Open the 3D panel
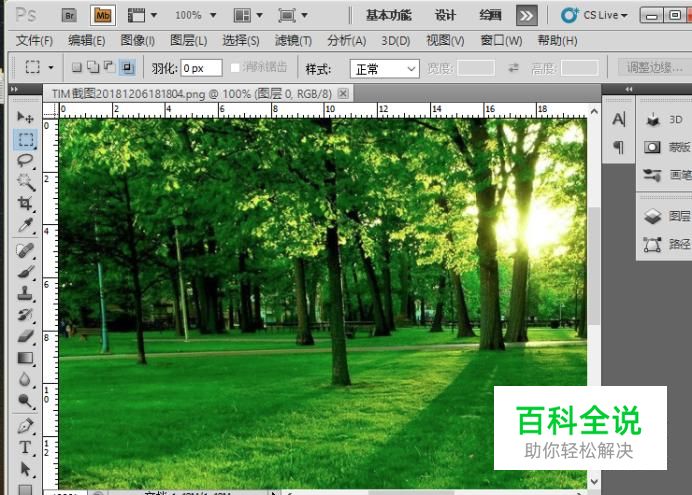Viewport: 692px width, 495px height. (665, 120)
